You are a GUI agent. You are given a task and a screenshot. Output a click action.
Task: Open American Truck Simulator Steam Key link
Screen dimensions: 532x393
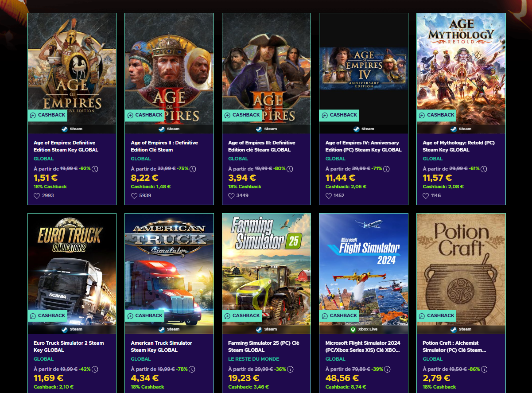[x=162, y=346]
